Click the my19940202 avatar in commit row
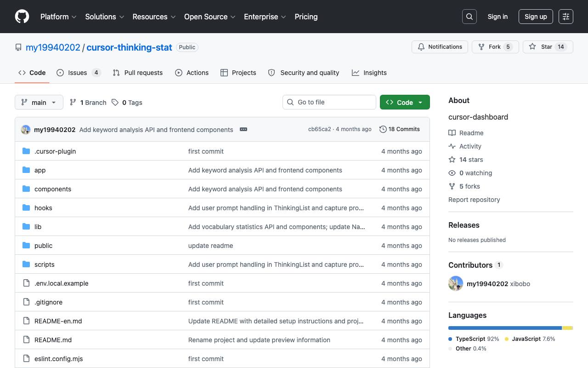588x368 pixels. [x=26, y=130]
